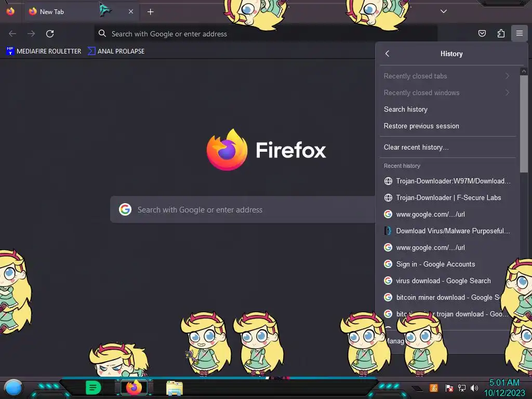The image size is (532, 399).
Task: Click the orange Java tray icon
Action: [434, 388]
